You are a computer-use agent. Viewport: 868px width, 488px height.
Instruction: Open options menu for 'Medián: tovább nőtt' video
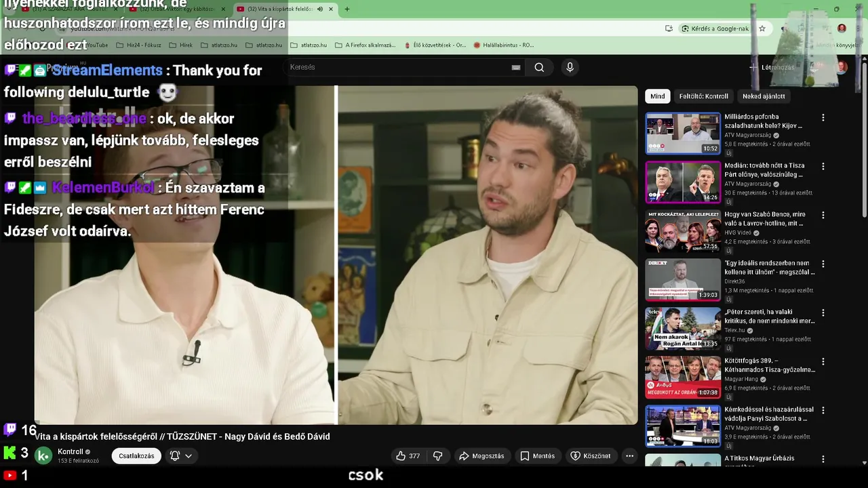[823, 166]
